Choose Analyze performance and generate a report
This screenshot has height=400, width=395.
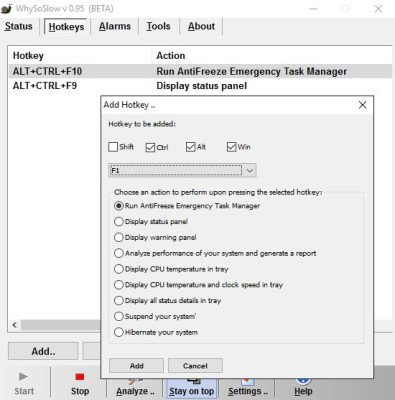(119, 253)
